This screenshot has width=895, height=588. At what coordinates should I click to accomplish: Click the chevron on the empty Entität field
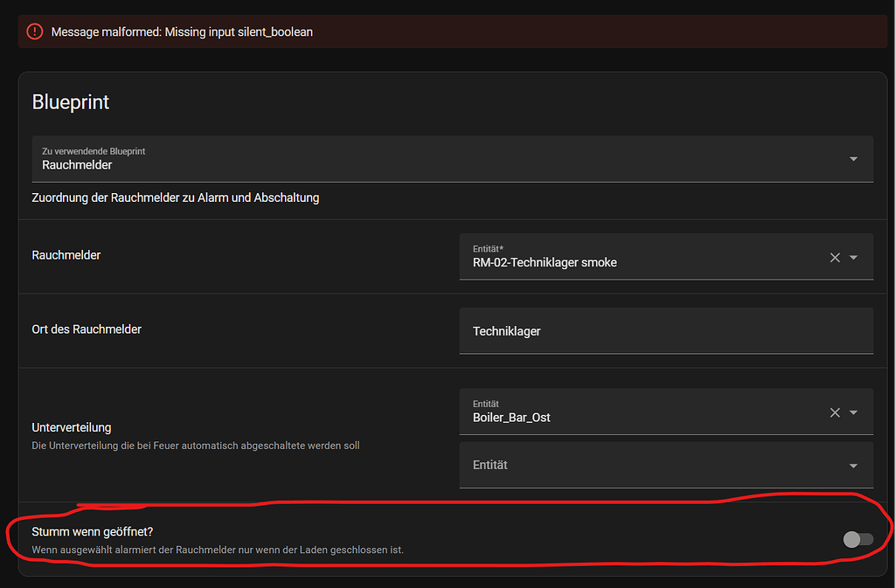[856, 465]
